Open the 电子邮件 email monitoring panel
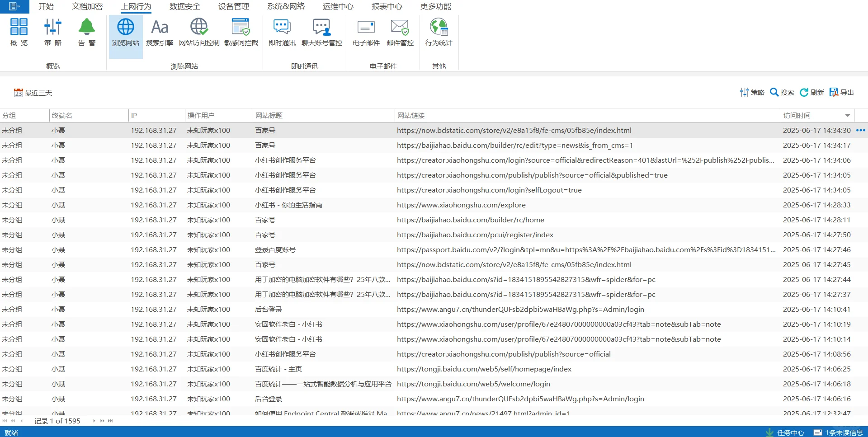This screenshot has height=437, width=868. [366, 32]
